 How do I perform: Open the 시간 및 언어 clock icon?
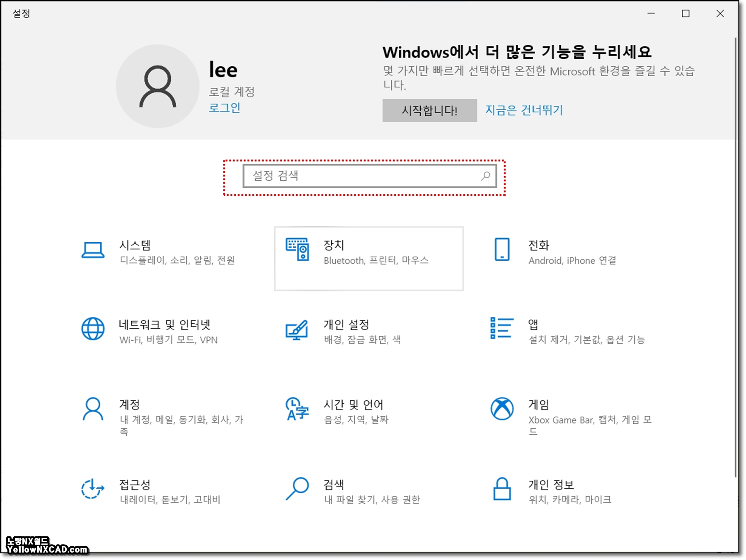pyautogui.click(x=297, y=409)
